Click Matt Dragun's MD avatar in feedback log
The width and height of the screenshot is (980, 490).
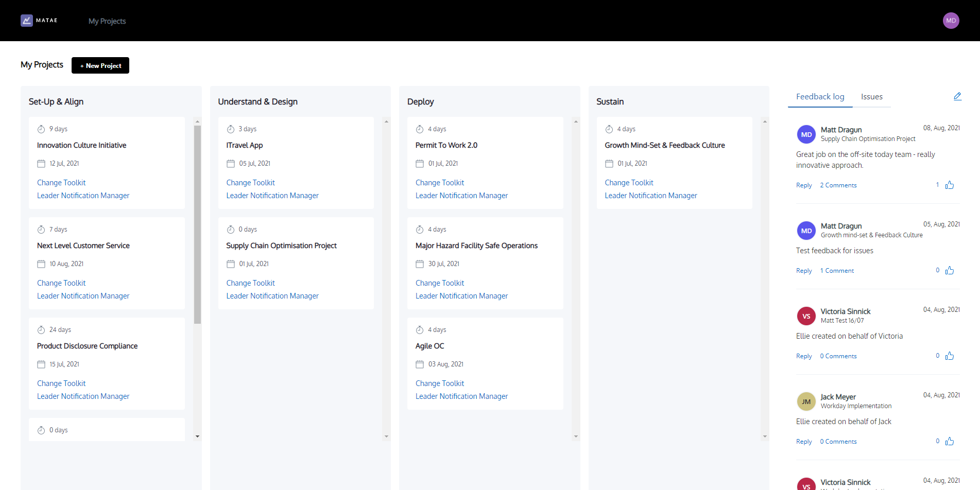tap(806, 134)
